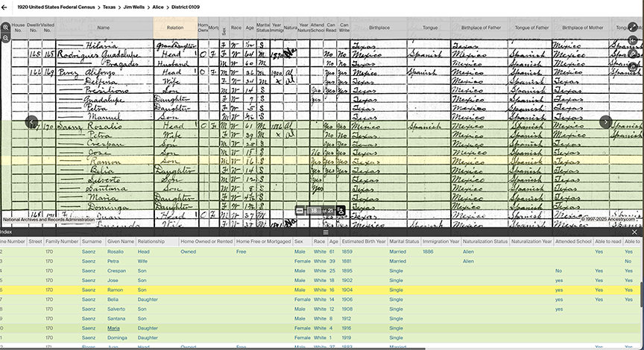Zoom in on the census image
The width and height of the screenshot is (644, 350).
6,27
